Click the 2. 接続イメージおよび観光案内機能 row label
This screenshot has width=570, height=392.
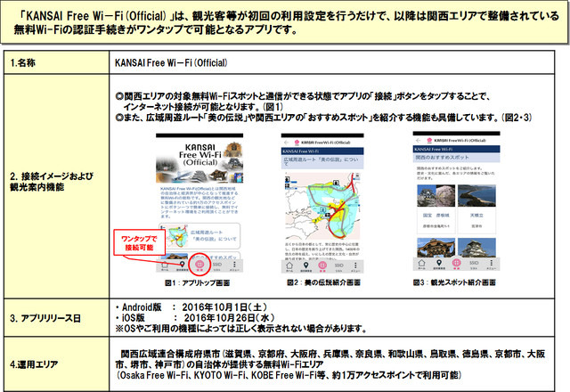point(52,182)
